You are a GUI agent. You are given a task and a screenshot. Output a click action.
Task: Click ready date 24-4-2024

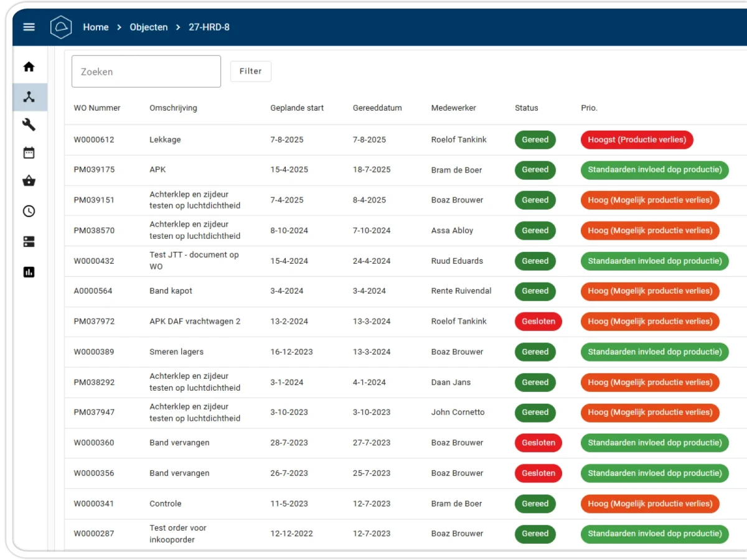pos(372,261)
